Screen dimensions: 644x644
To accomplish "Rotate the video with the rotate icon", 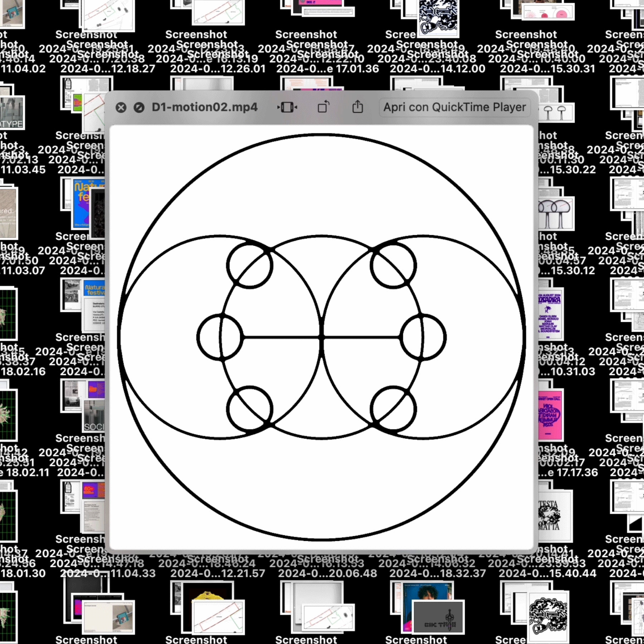I will [x=323, y=107].
